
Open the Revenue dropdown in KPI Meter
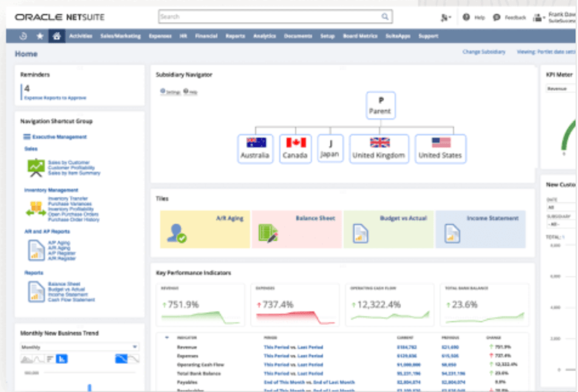560,89
